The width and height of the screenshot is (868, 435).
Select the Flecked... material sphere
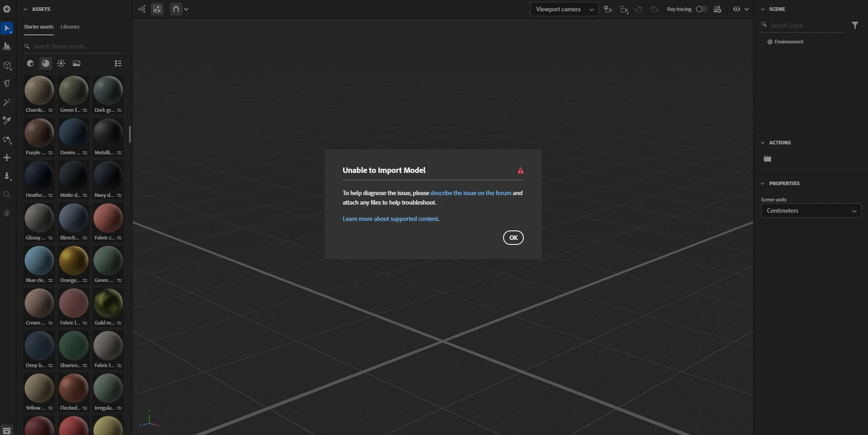click(74, 388)
